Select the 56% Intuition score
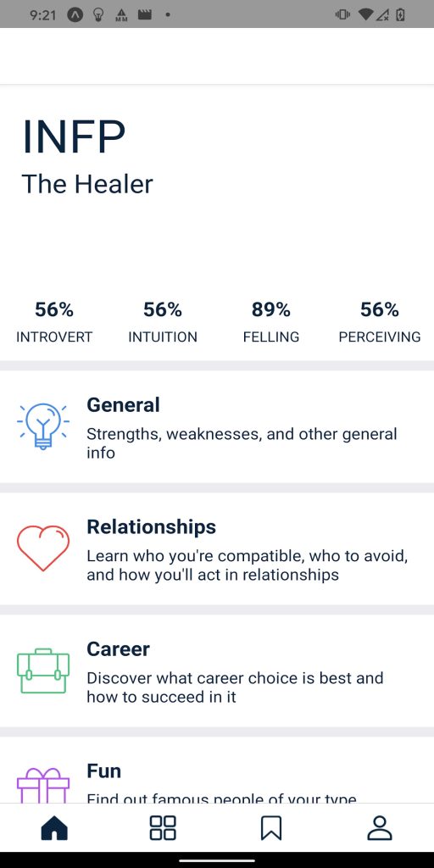434x868 pixels. tap(163, 322)
